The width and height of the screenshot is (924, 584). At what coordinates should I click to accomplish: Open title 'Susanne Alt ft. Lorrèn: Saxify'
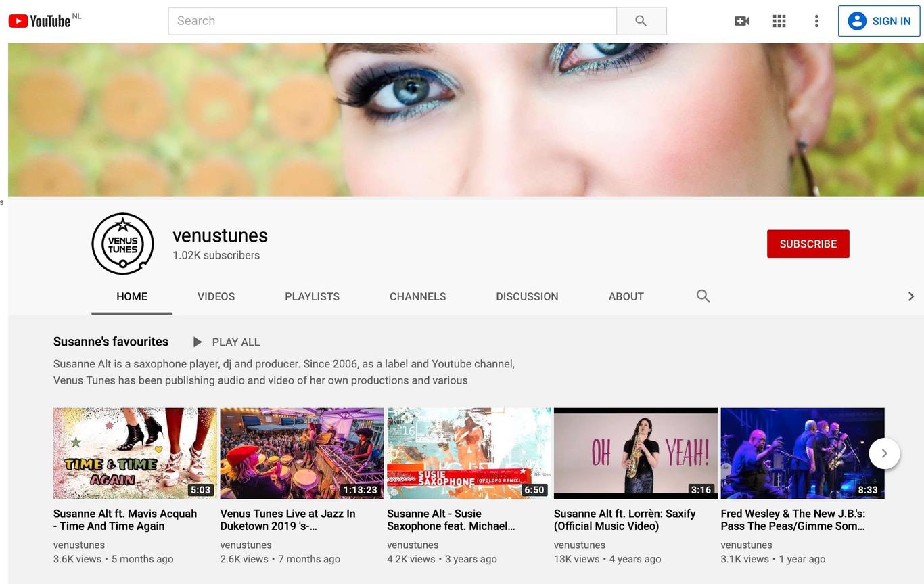(x=625, y=520)
